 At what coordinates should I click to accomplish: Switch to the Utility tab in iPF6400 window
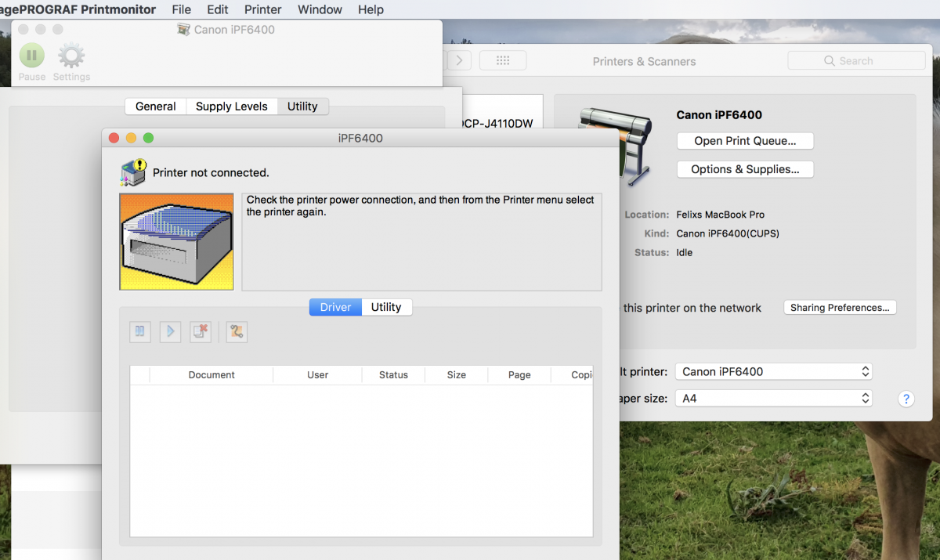tap(386, 307)
